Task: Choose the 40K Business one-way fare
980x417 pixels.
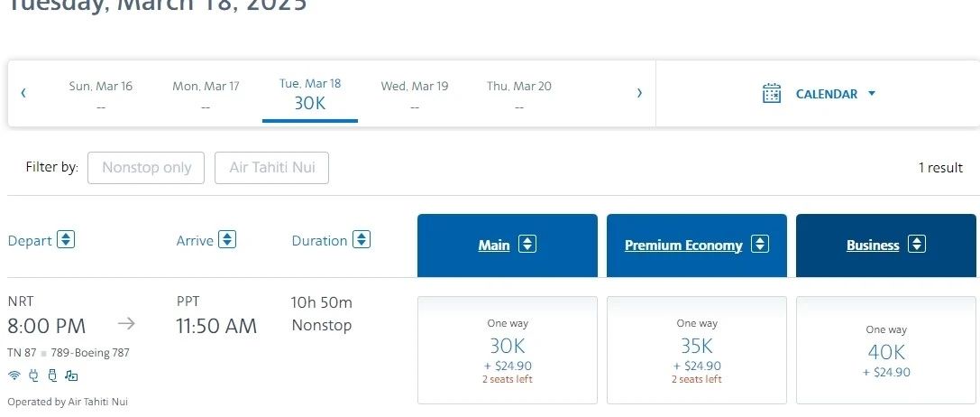Action: coord(885,350)
